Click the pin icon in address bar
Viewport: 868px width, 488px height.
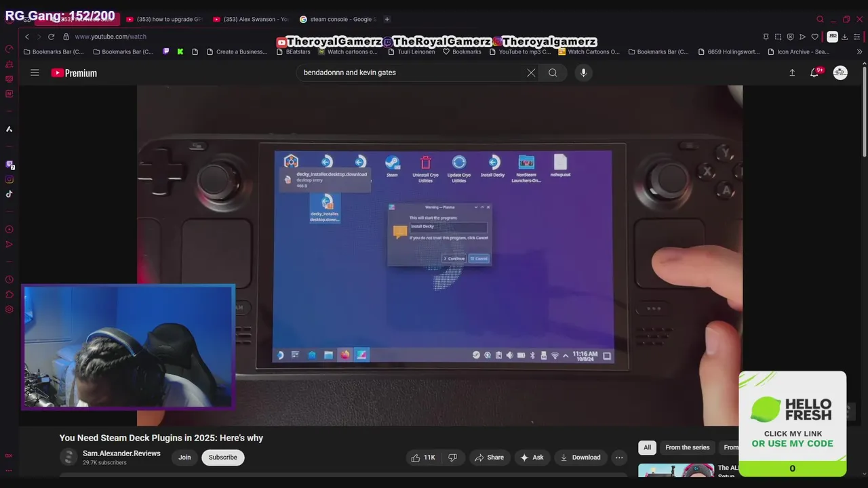tap(766, 37)
